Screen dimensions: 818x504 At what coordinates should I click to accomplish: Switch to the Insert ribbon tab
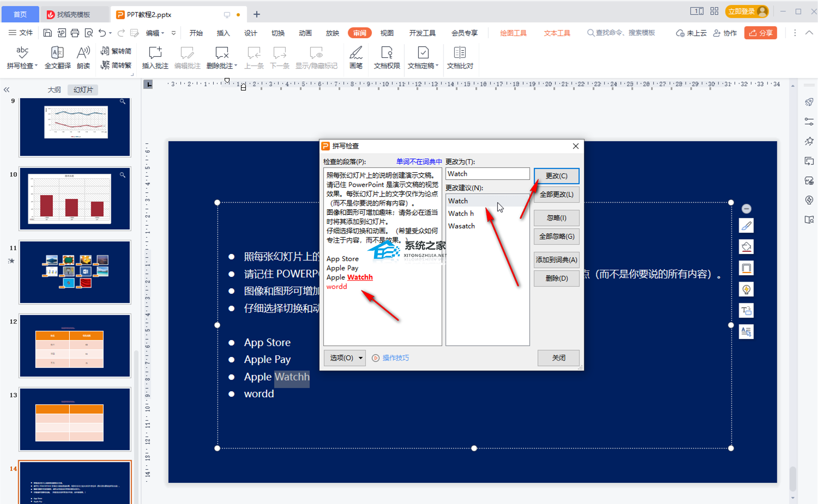coord(223,33)
